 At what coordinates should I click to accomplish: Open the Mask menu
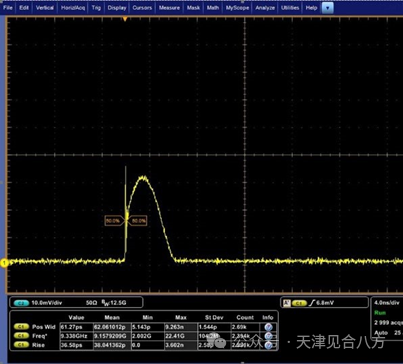point(193,7)
